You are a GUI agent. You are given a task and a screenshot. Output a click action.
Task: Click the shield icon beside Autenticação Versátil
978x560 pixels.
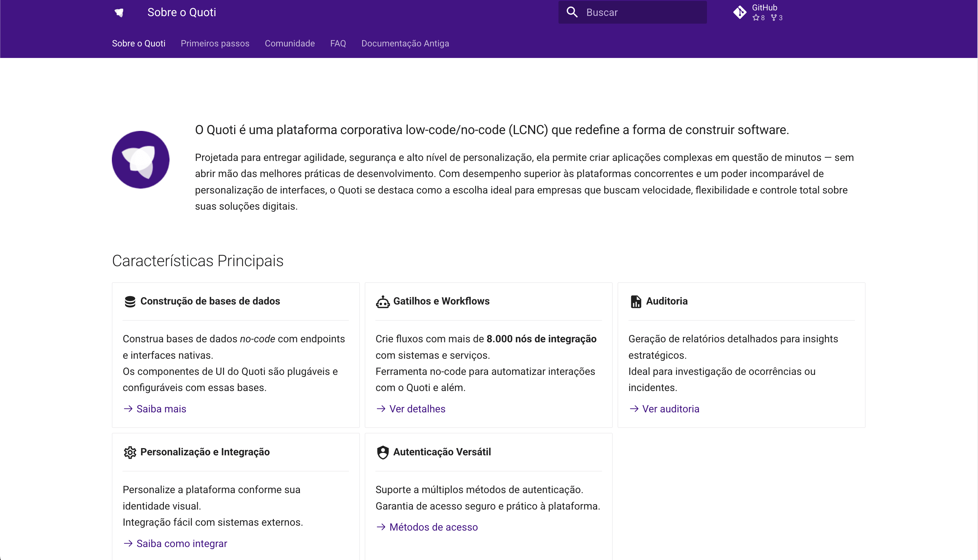click(x=383, y=452)
